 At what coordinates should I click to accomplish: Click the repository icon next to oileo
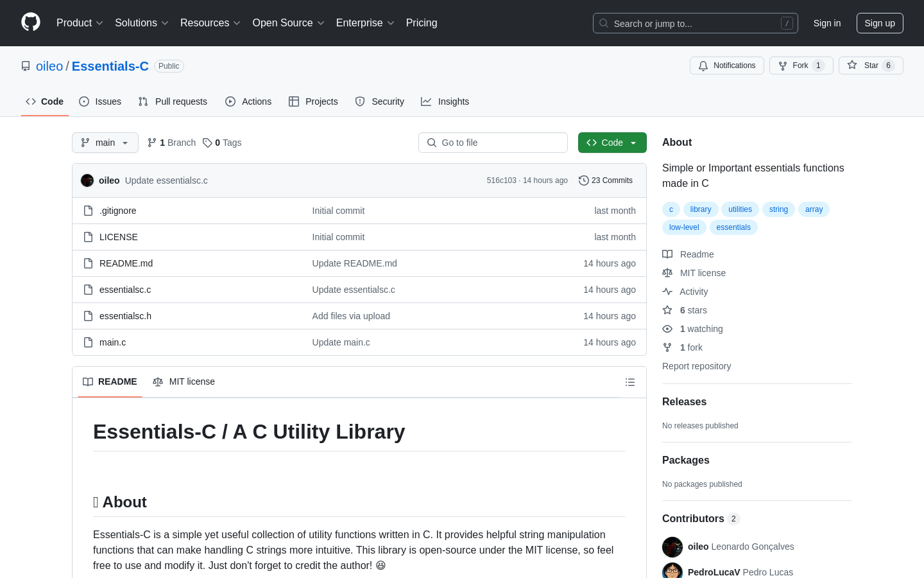[26, 66]
